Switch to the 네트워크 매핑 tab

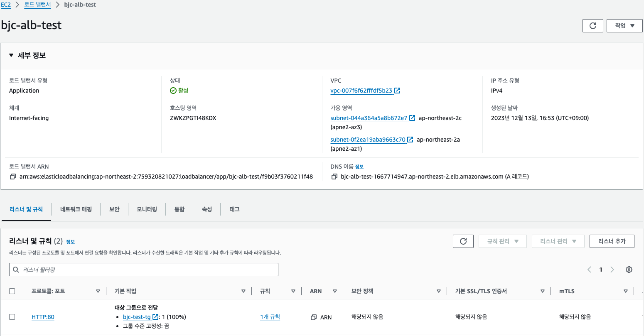click(76, 209)
